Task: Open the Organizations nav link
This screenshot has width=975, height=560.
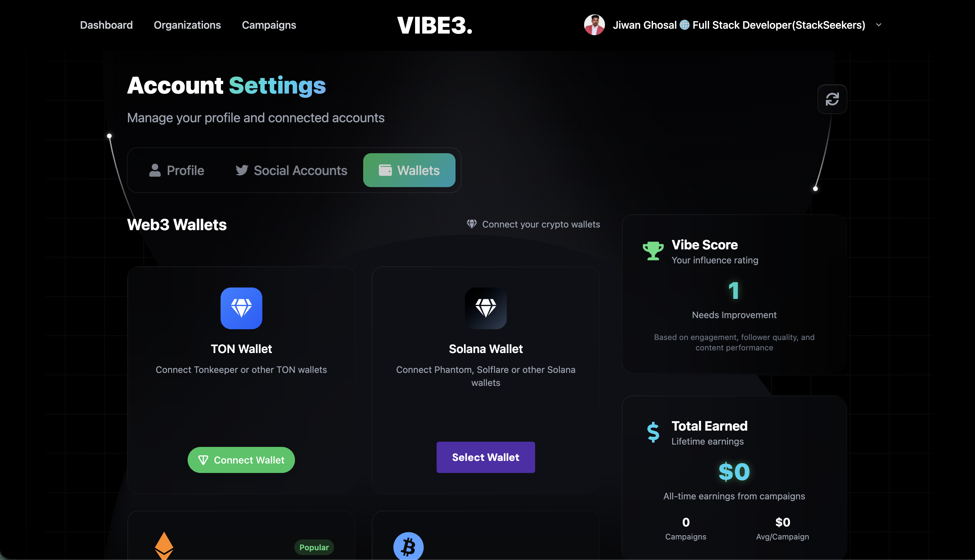Action: 187,25
